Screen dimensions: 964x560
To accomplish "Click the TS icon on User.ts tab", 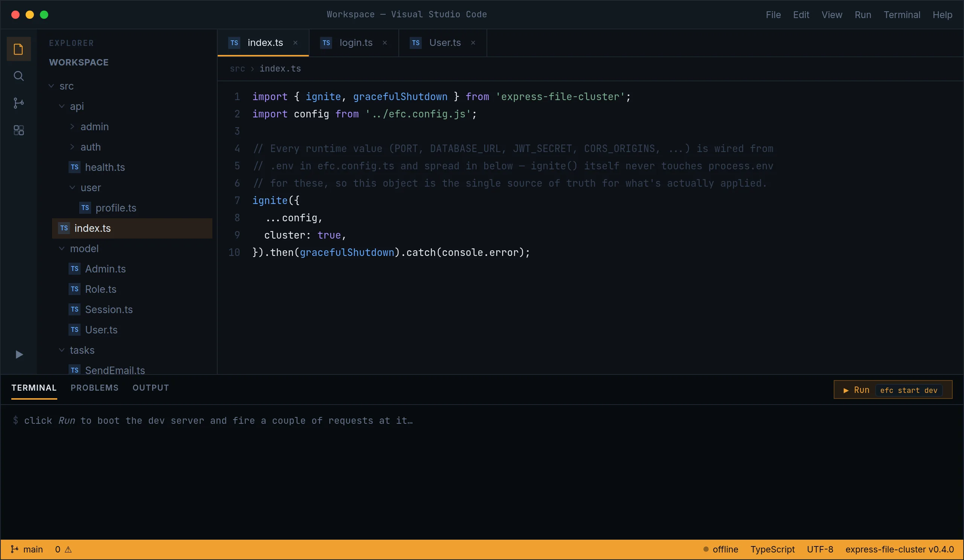I will click(x=415, y=43).
